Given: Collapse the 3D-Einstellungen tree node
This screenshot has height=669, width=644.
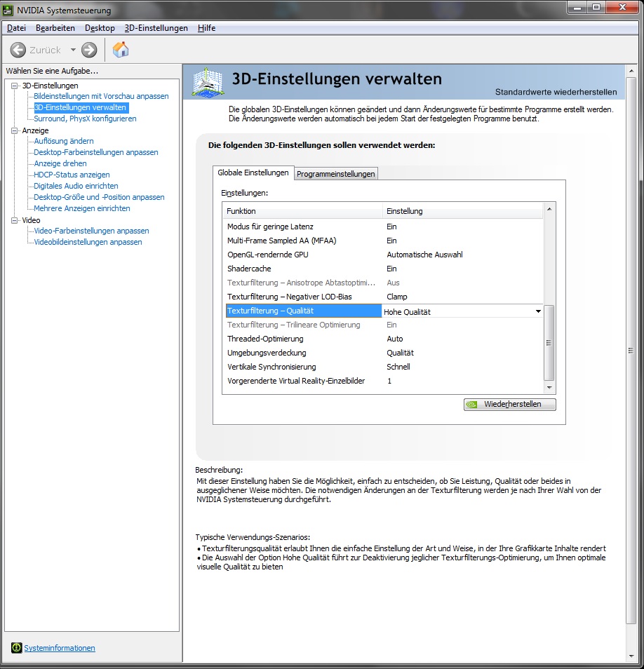Looking at the screenshot, I should (x=15, y=86).
